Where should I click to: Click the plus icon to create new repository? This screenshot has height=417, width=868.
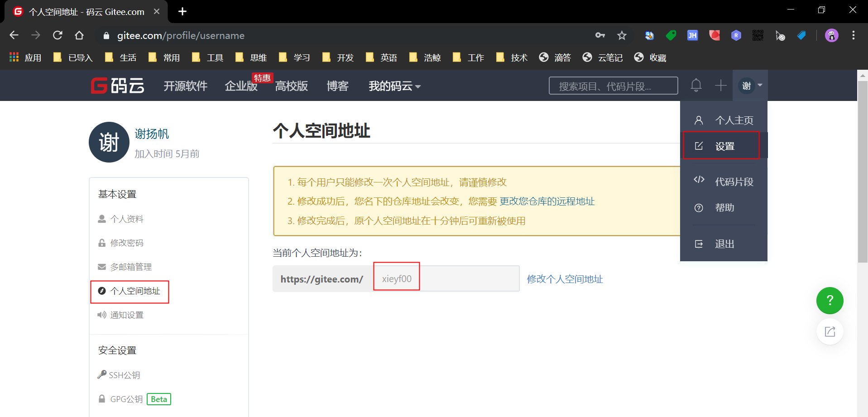pyautogui.click(x=721, y=85)
